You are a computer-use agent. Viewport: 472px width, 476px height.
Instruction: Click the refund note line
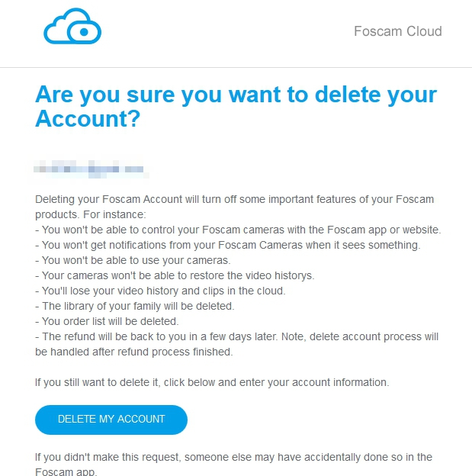[x=236, y=336]
